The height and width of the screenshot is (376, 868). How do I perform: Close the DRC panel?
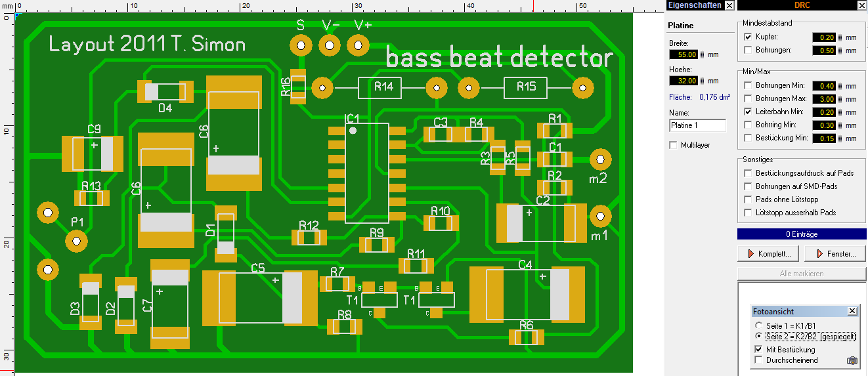862,5
